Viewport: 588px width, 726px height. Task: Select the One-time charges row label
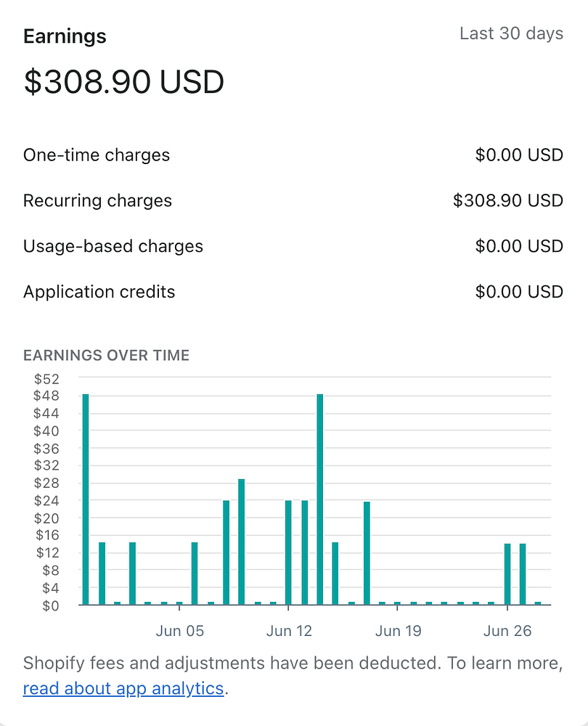(x=97, y=155)
